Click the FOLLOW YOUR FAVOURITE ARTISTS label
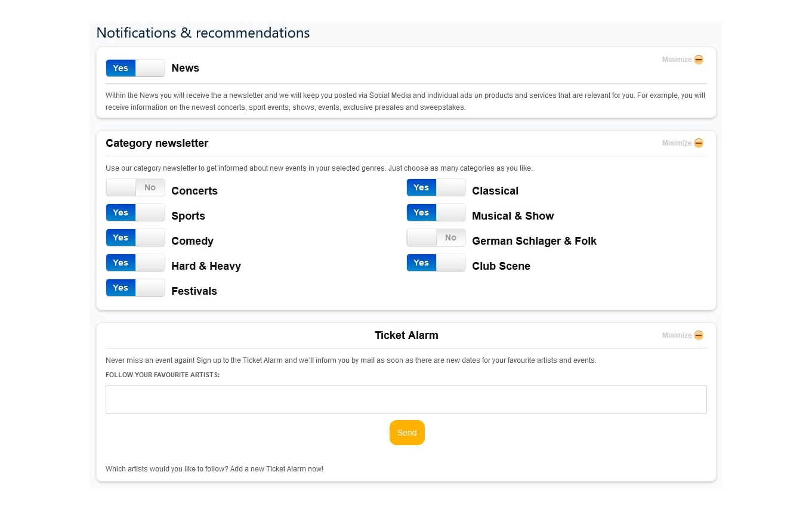Viewport: 812px width, 509px height. click(x=162, y=375)
